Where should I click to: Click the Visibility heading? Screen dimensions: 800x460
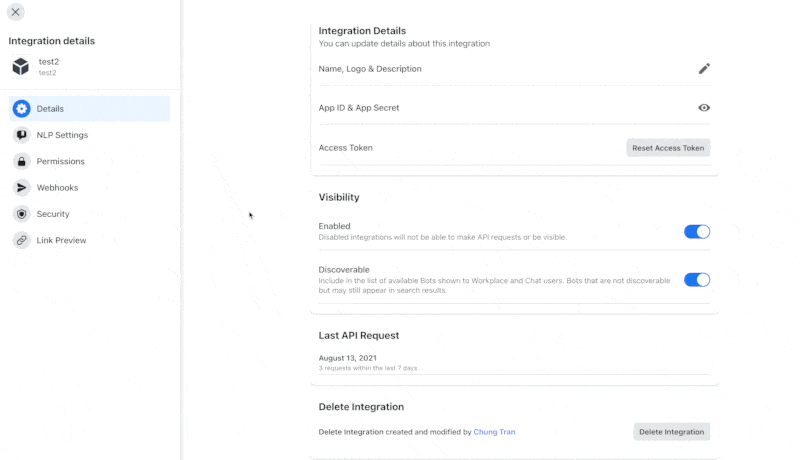pos(339,197)
